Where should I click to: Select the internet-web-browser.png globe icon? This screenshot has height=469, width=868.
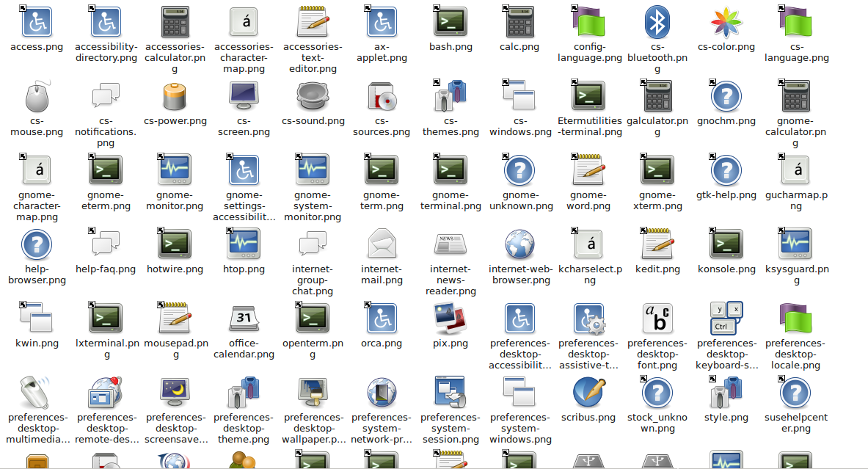[x=519, y=244]
